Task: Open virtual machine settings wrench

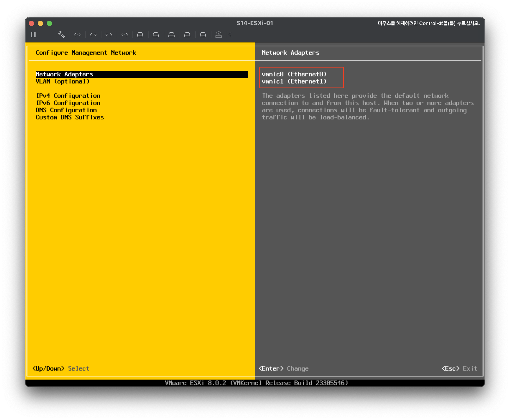Action: click(x=62, y=35)
